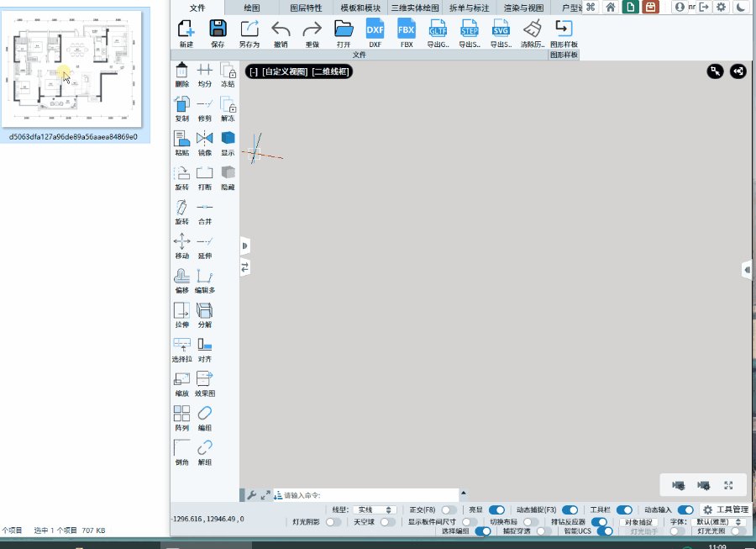Select the 倒角 (Chamfer) tool
756x549 pixels.
coord(181,448)
